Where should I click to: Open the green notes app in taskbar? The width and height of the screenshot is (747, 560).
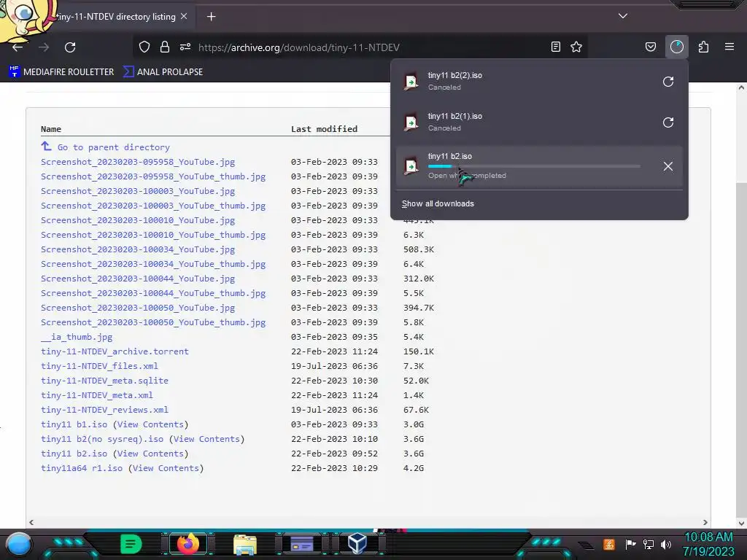tap(131, 544)
